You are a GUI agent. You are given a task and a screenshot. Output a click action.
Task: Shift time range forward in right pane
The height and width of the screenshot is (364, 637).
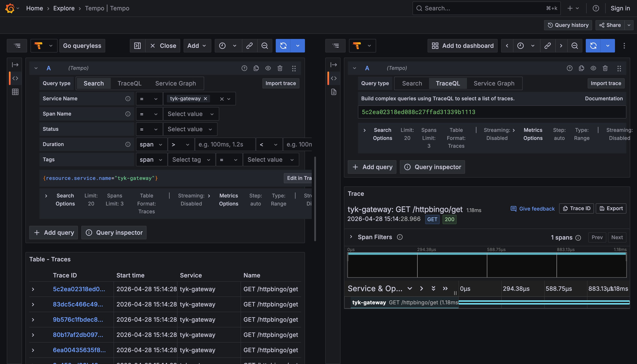pos(561,46)
